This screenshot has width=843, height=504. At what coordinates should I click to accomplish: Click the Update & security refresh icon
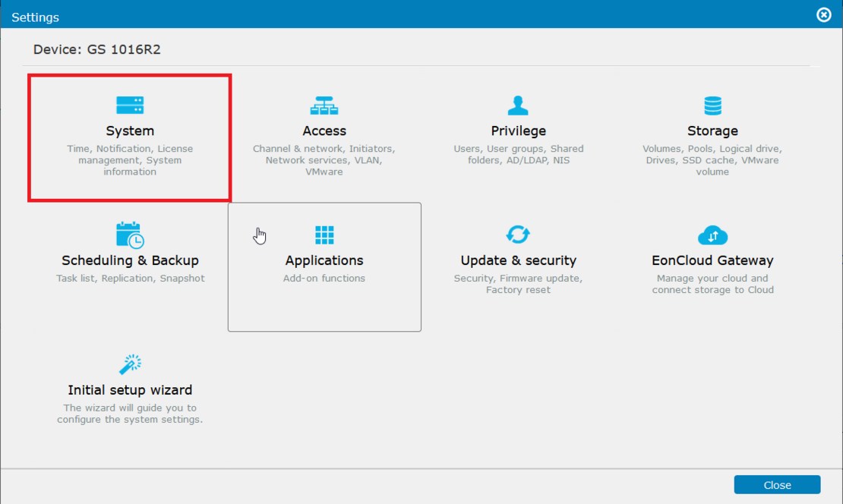pyautogui.click(x=518, y=235)
